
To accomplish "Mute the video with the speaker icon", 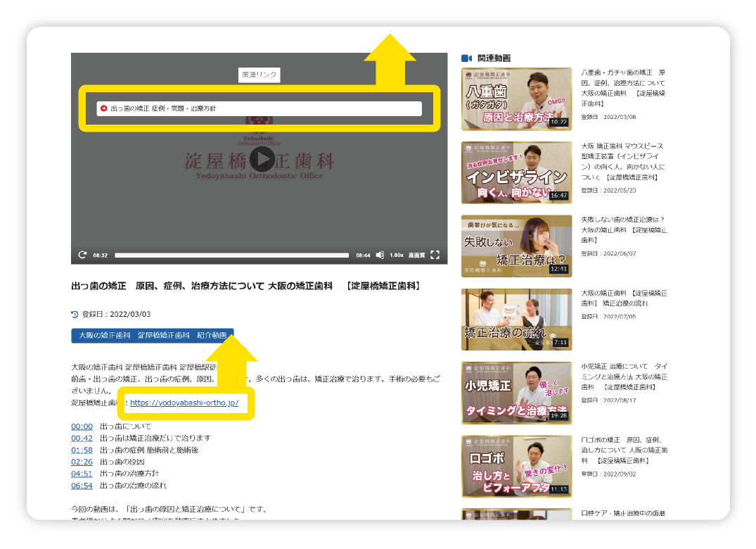I will point(380,255).
